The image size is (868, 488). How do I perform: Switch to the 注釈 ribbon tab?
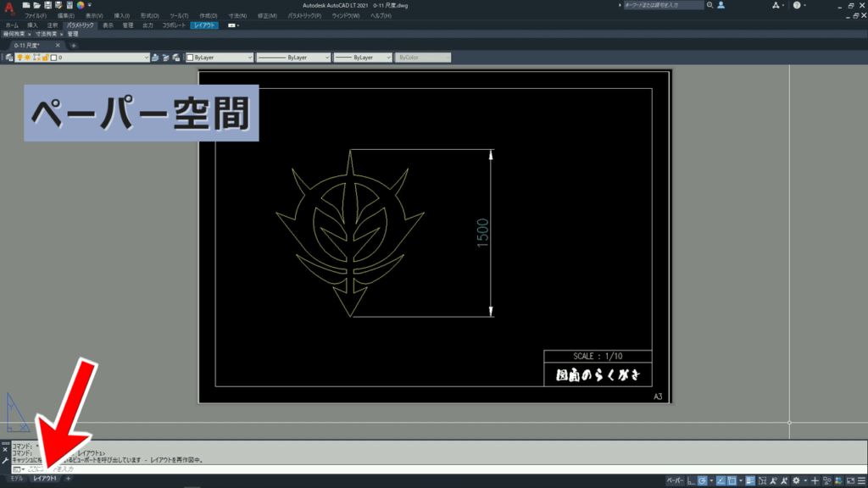click(52, 25)
